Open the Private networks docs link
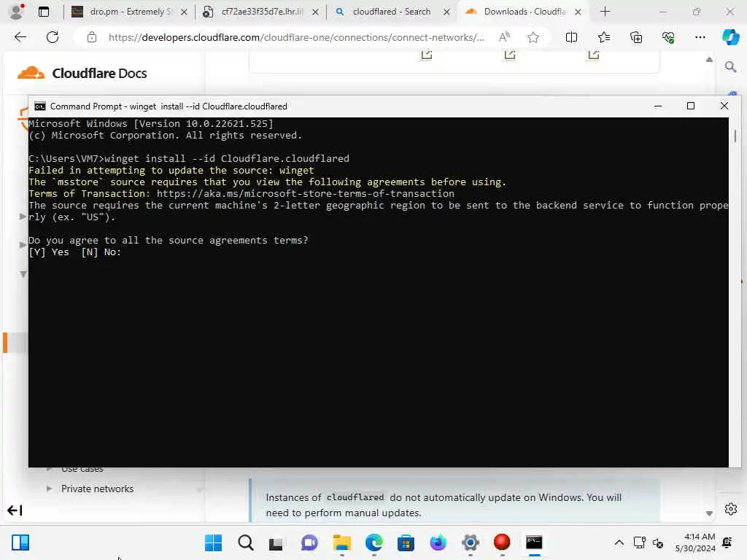This screenshot has height=560, width=747. pyautogui.click(x=97, y=489)
